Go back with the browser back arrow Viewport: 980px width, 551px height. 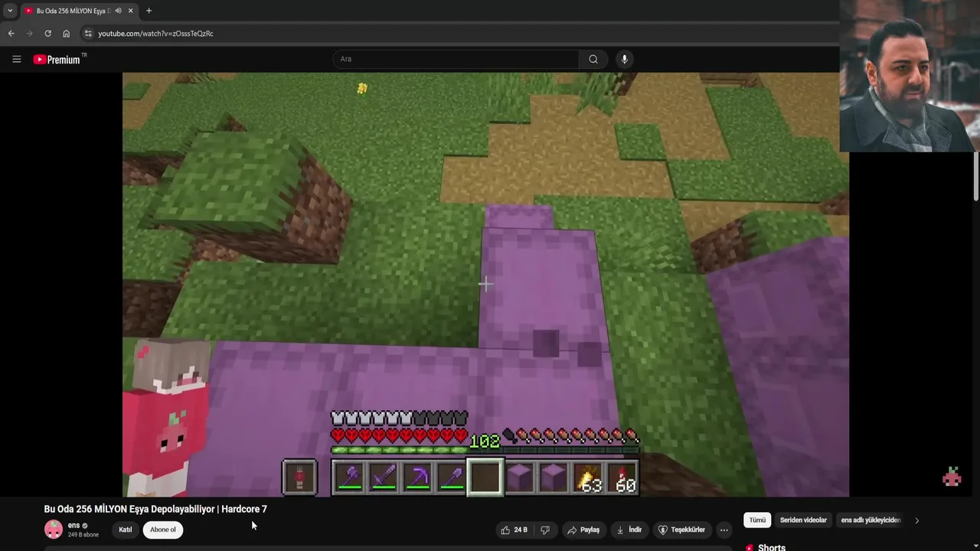pos(11,34)
